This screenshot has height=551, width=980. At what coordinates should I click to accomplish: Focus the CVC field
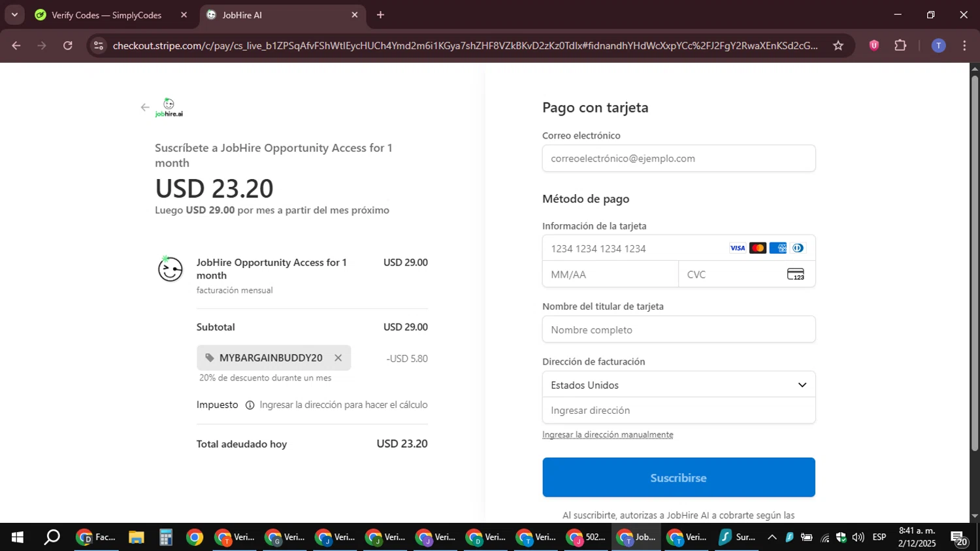[747, 275]
